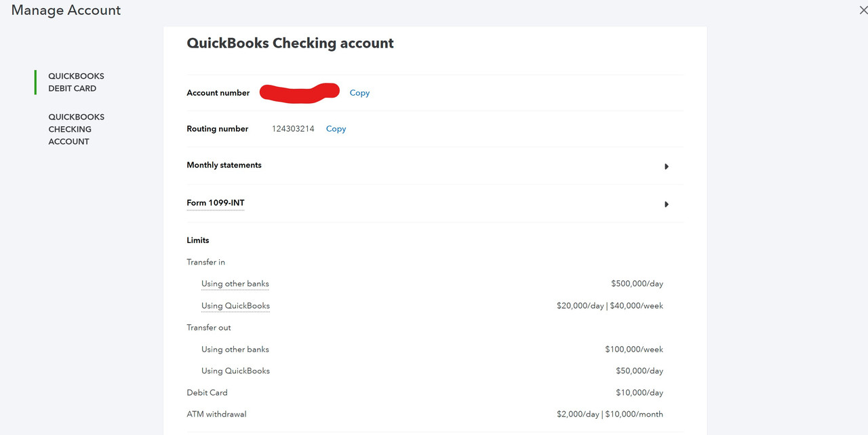Click Using other banks under Transfer in
The width and height of the screenshot is (868, 435).
coord(235,284)
